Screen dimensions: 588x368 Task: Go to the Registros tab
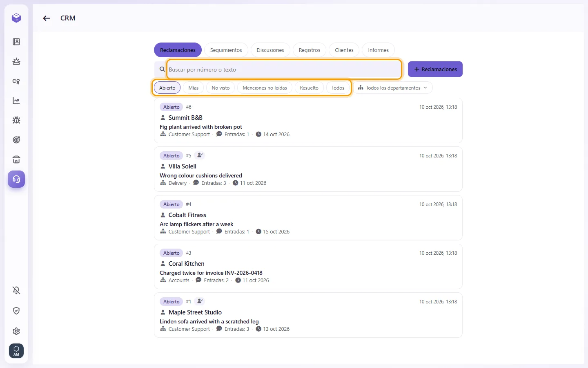(310, 50)
